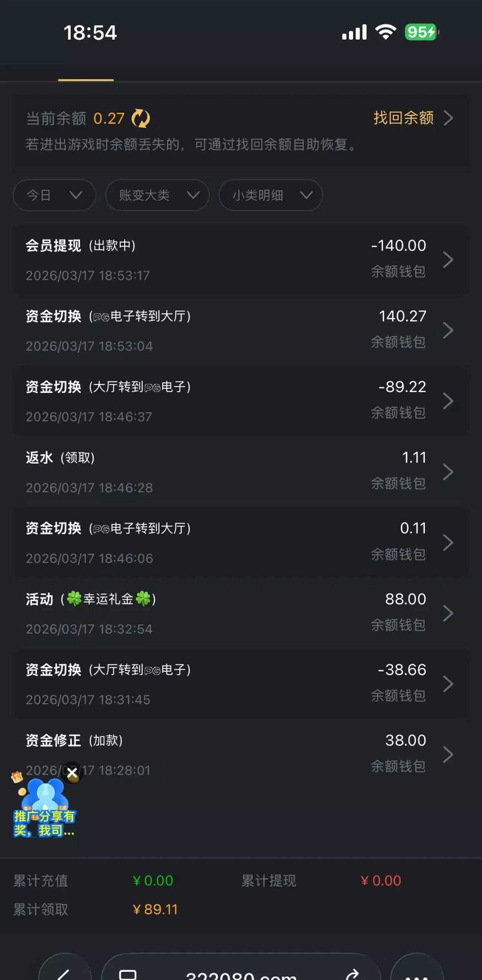Open the 幸运礼金 88.00 activity record
The height and width of the screenshot is (980, 482).
tap(241, 613)
